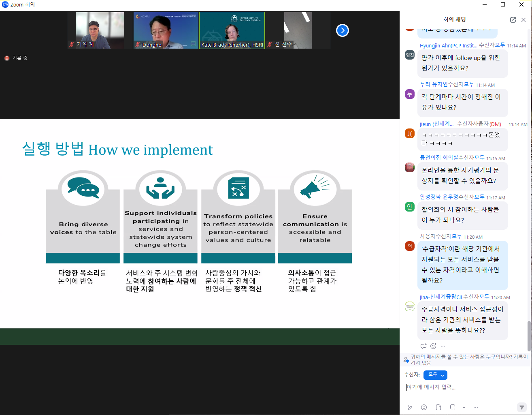
Task: Click the screenshot capture icon in chat
Action: (x=453, y=407)
